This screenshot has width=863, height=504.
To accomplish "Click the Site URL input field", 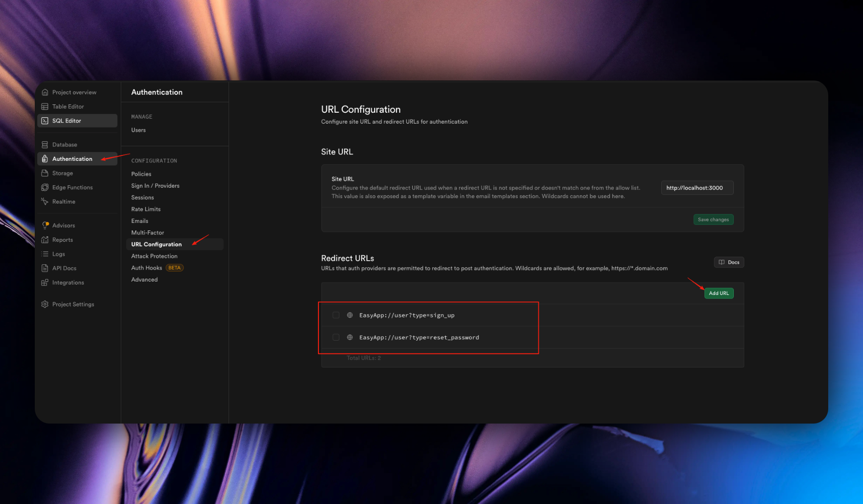I will click(x=697, y=188).
